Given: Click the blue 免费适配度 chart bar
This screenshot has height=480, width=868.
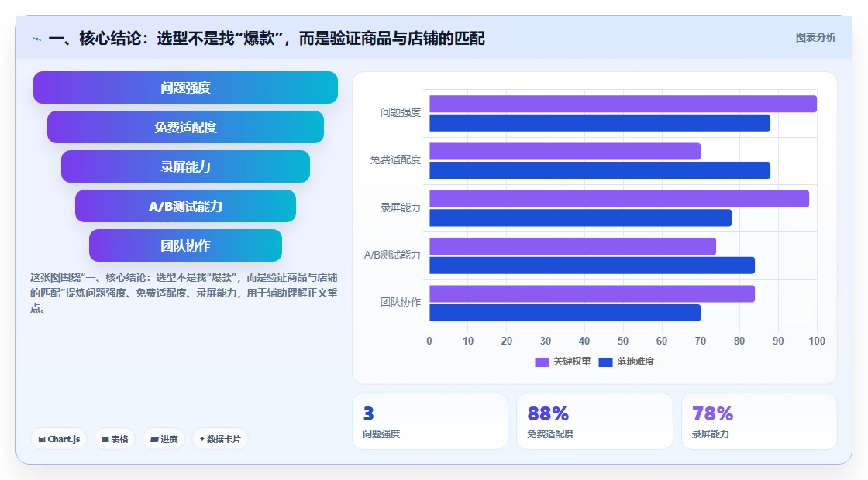Looking at the screenshot, I should [600, 170].
